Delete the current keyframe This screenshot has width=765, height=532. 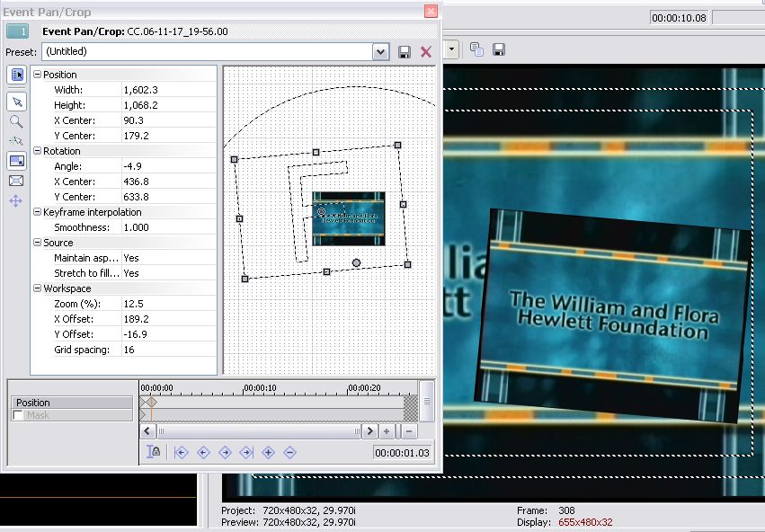click(289, 453)
